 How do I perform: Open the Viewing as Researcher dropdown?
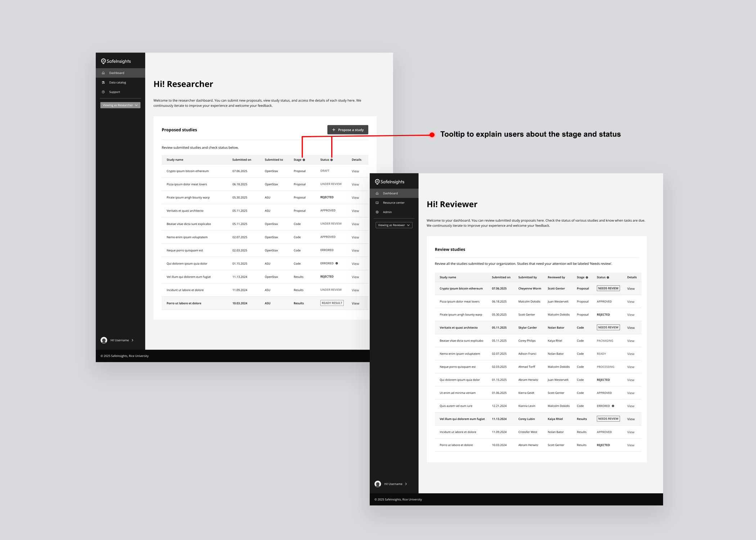tap(120, 105)
